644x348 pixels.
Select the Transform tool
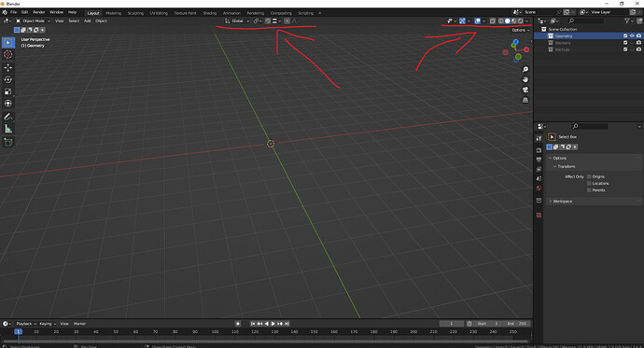[8, 104]
